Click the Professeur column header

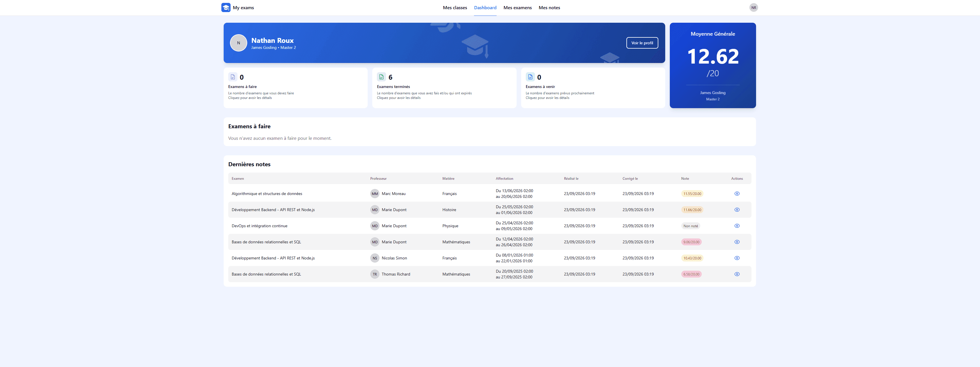coord(378,179)
